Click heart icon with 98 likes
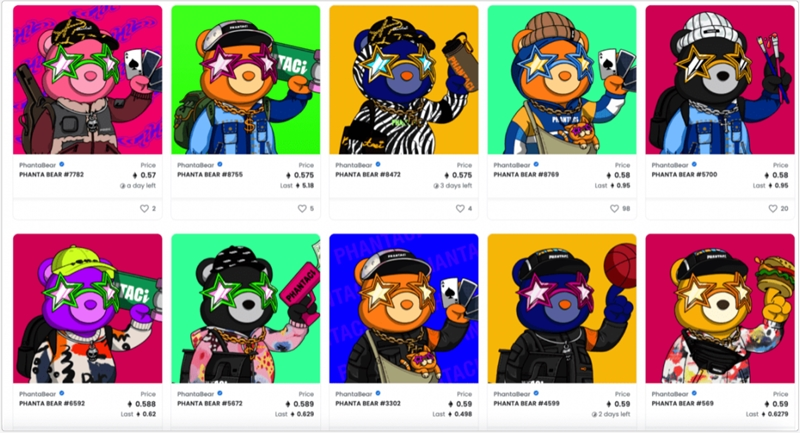The image size is (800, 433). [614, 209]
